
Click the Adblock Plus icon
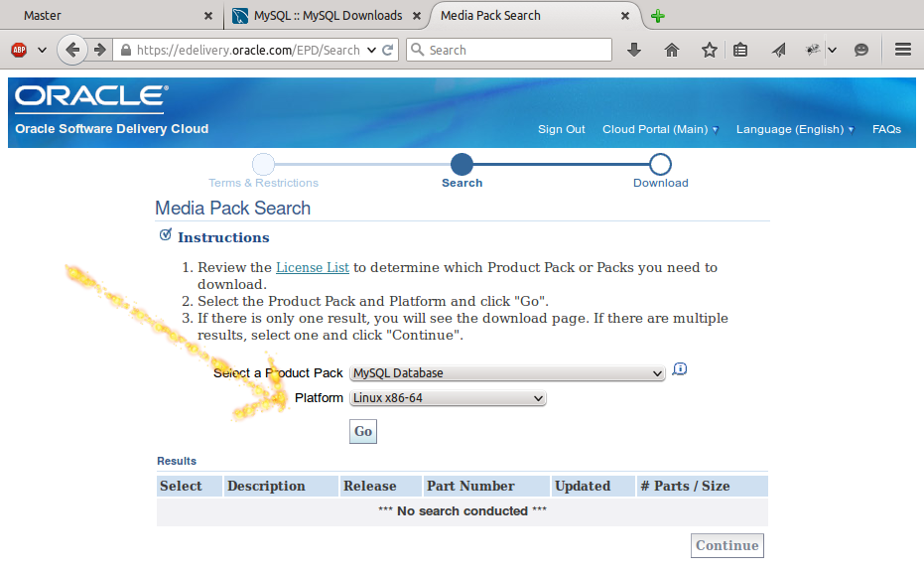(19, 50)
